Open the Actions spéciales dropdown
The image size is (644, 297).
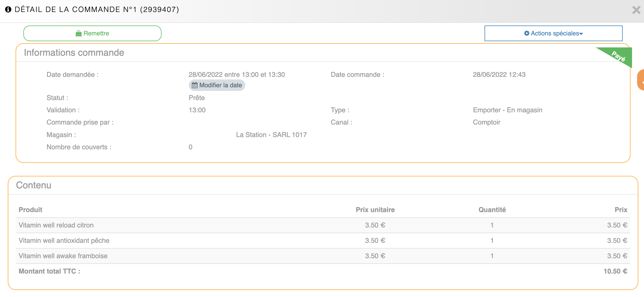point(553,33)
